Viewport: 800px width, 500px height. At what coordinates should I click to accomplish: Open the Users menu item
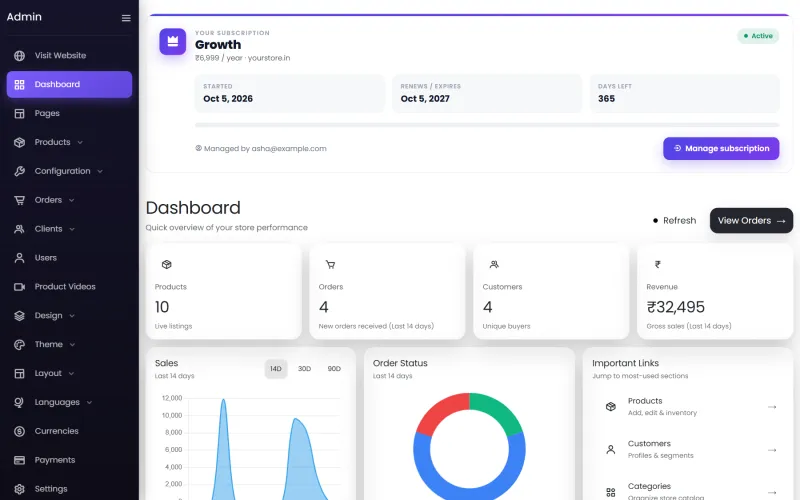click(69, 258)
